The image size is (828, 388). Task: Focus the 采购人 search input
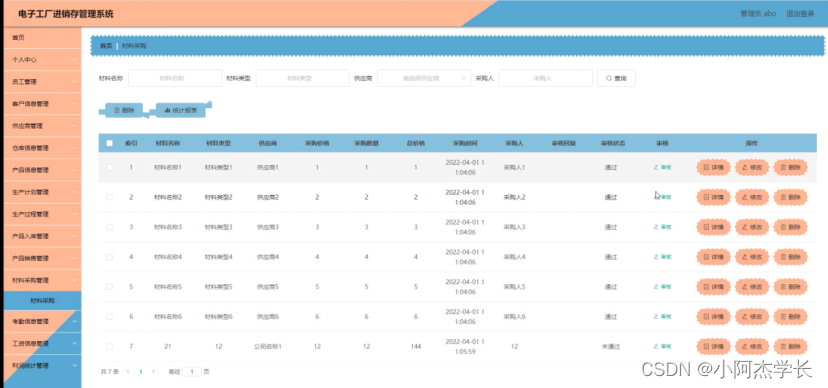[x=545, y=78]
